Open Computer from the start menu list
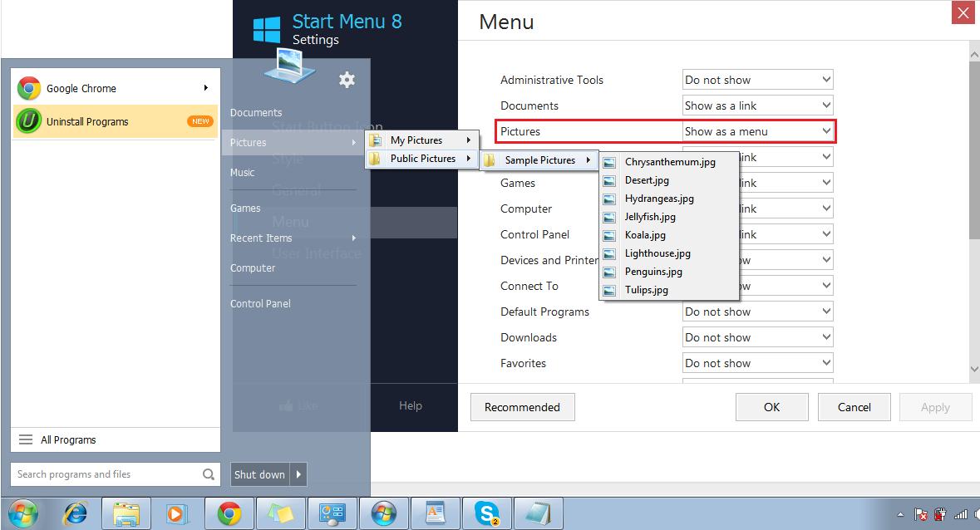 [x=253, y=267]
